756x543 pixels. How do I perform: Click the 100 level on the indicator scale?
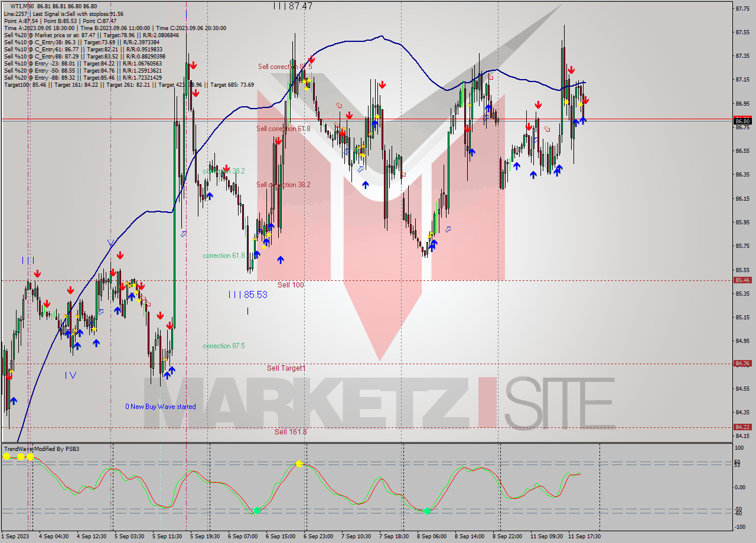[738, 449]
